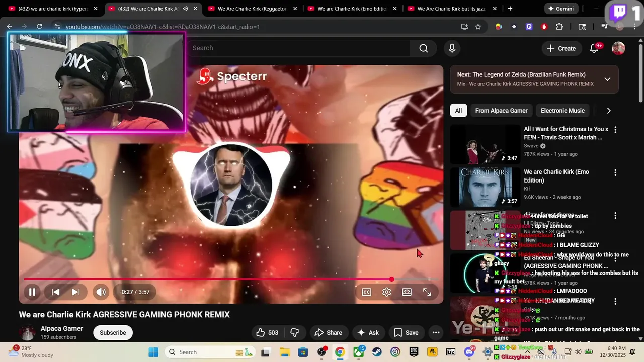Reload the page in browser

tap(39, 27)
